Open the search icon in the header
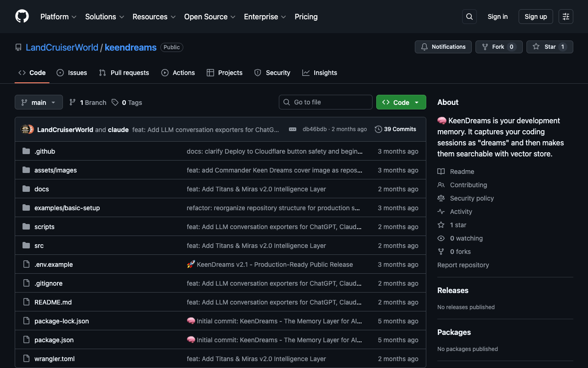 pyautogui.click(x=469, y=16)
